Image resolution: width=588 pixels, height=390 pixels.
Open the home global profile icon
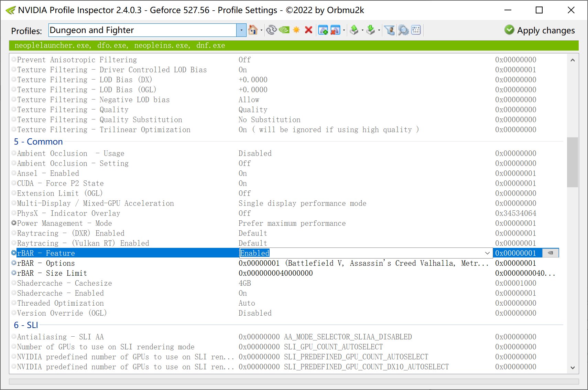point(253,30)
